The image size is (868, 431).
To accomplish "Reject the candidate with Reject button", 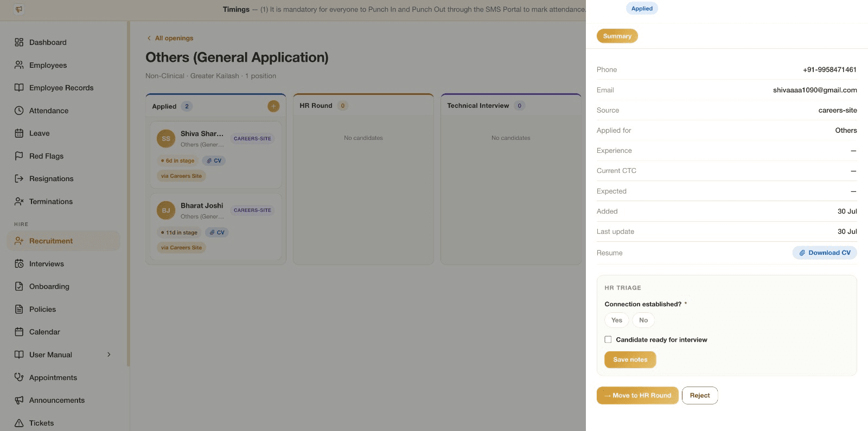I will tap(700, 395).
